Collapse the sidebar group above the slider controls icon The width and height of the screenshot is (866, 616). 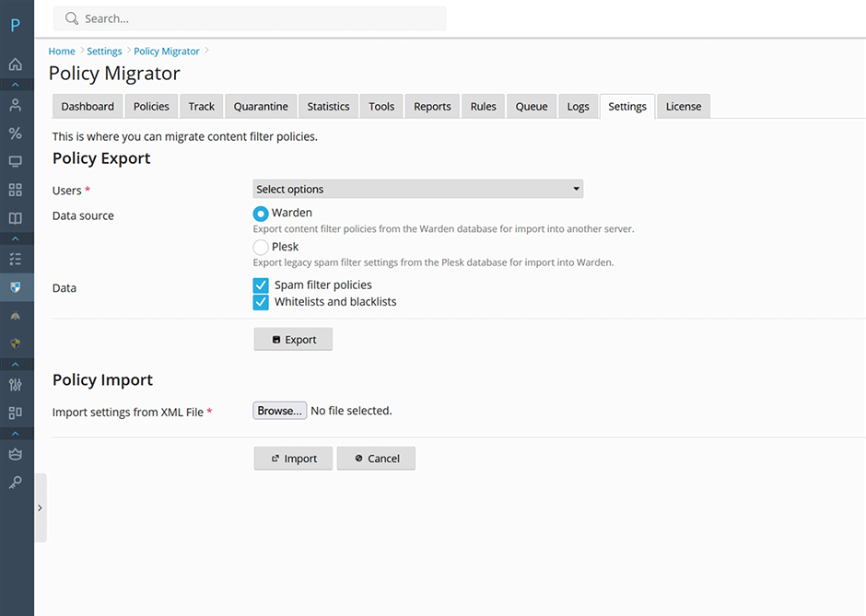16,365
